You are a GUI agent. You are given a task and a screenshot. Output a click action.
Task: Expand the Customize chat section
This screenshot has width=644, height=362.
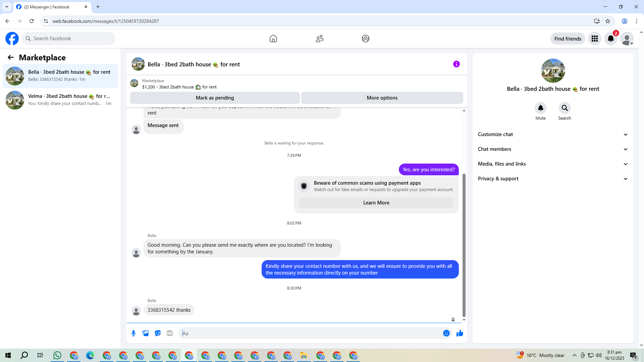pos(553,134)
